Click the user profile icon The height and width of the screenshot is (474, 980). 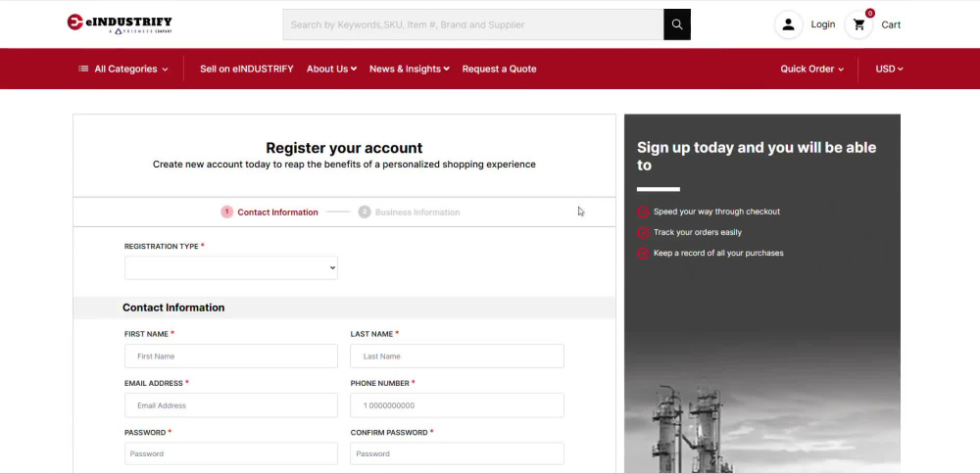tap(788, 24)
